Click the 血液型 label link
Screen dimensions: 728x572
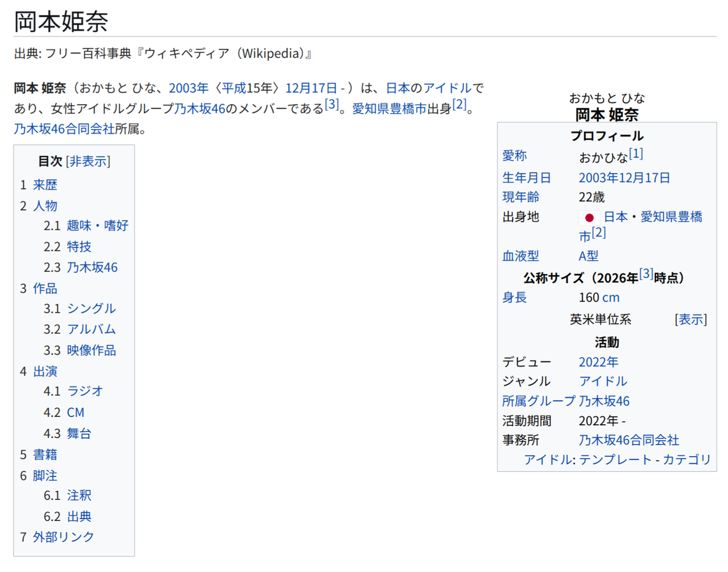(x=520, y=256)
